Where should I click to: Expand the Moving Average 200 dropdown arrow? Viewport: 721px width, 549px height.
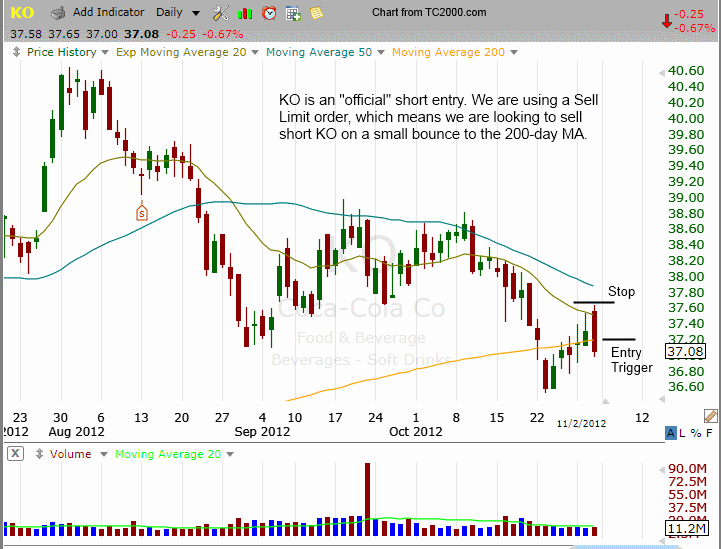514,52
